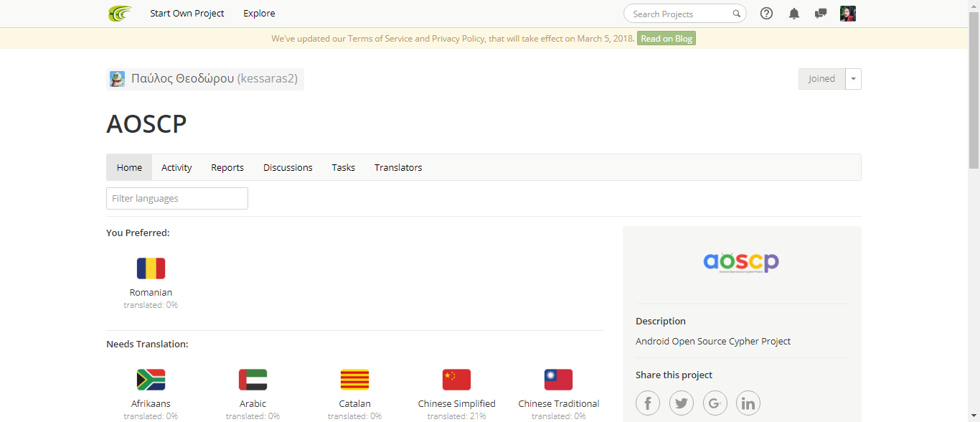Click the Crowdin logo icon

point(120,14)
